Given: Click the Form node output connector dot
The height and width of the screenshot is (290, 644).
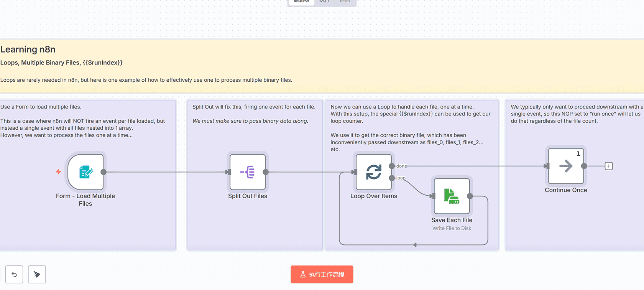Looking at the screenshot, I should tap(103, 172).
